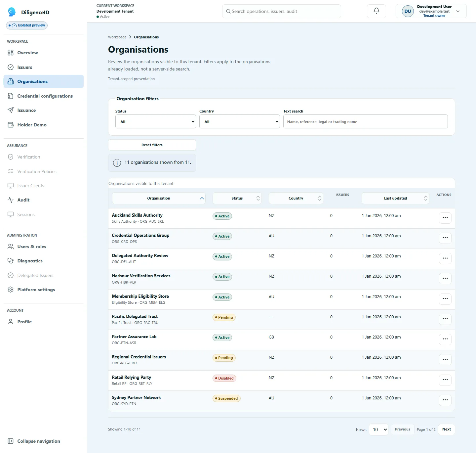This screenshot has height=453, width=476.
Task: Open the Country filter dropdown
Action: 240,121
